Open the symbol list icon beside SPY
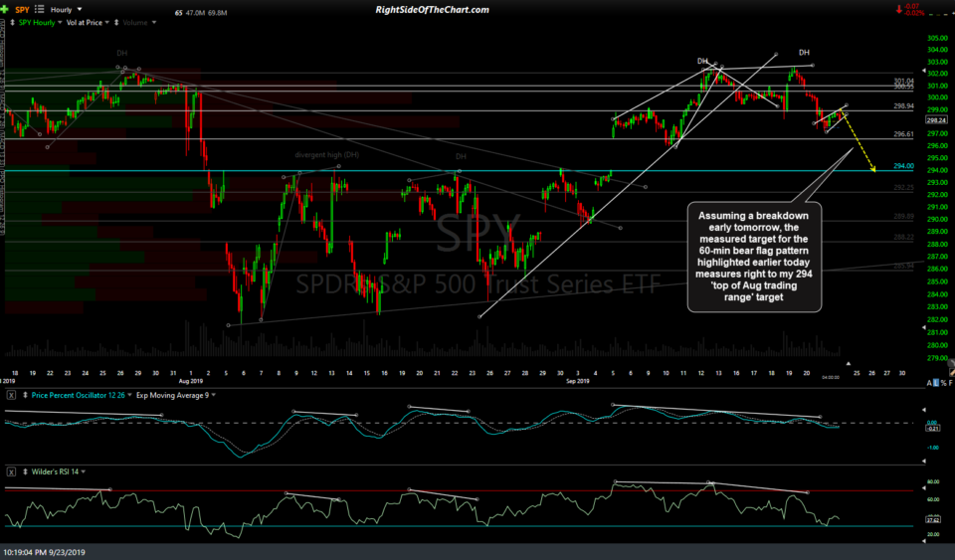The height and width of the screenshot is (560, 955). pos(40,9)
